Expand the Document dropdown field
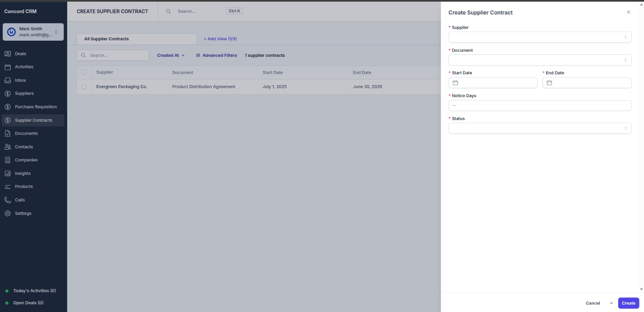Viewport: 644px width, 312px height. pyautogui.click(x=539, y=60)
